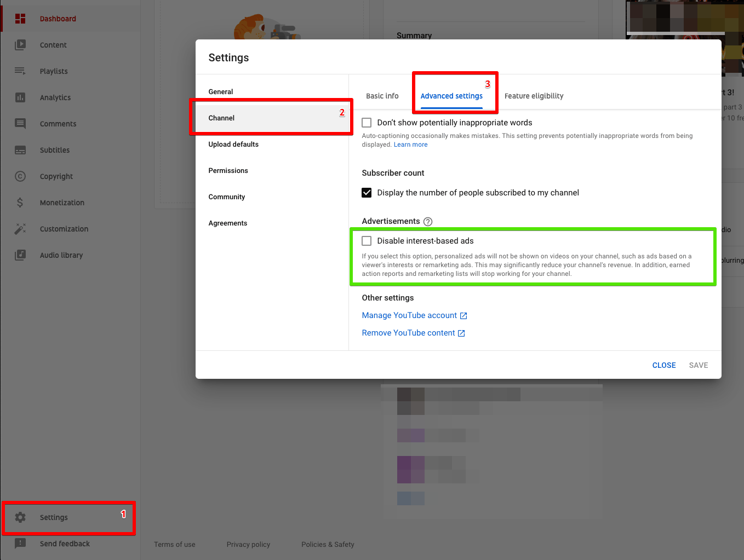Check Don't show potentially inappropriate words

[x=367, y=123]
